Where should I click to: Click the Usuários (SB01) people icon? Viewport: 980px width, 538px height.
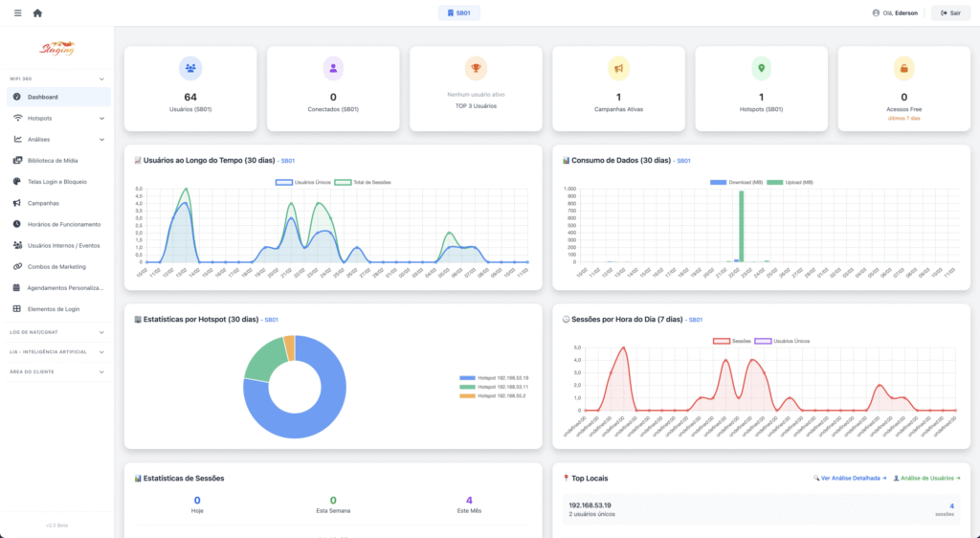coord(190,68)
